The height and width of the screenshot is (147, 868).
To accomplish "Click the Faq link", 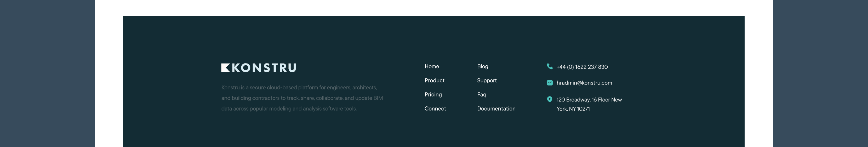I will (x=481, y=95).
